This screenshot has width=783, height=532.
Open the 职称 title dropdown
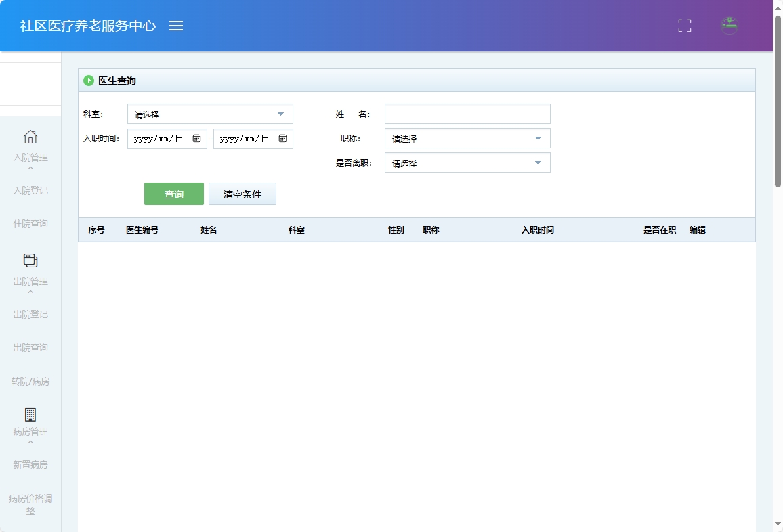[x=467, y=138]
